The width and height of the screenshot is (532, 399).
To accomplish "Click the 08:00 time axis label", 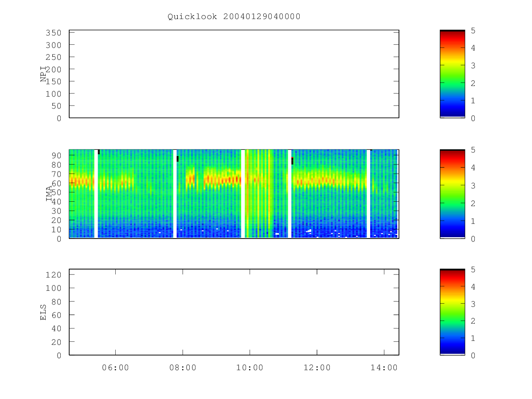I will (x=183, y=368).
